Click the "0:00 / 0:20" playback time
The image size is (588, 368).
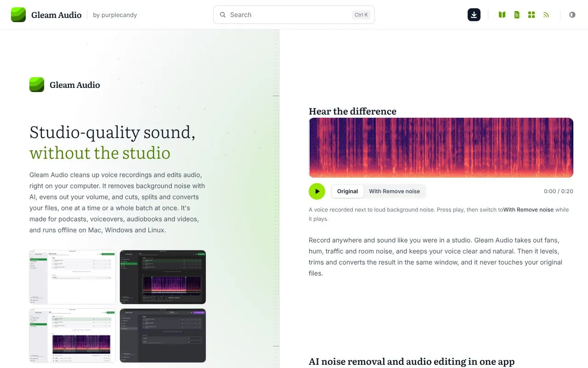tap(558, 191)
